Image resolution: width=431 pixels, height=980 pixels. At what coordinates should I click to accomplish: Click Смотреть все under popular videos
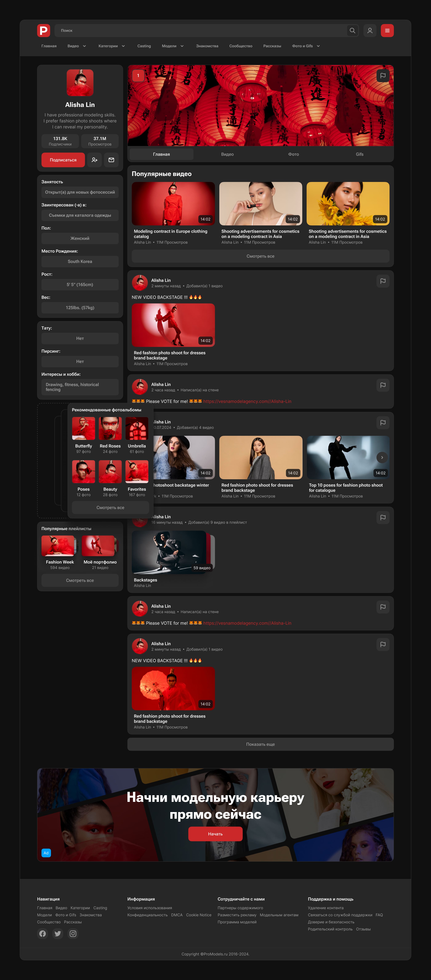(260, 256)
